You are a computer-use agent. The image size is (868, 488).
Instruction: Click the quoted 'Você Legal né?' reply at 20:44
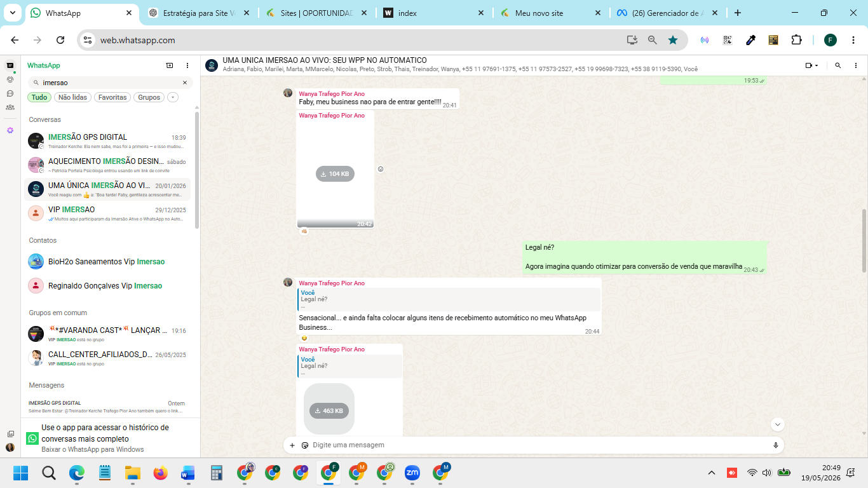point(449,299)
